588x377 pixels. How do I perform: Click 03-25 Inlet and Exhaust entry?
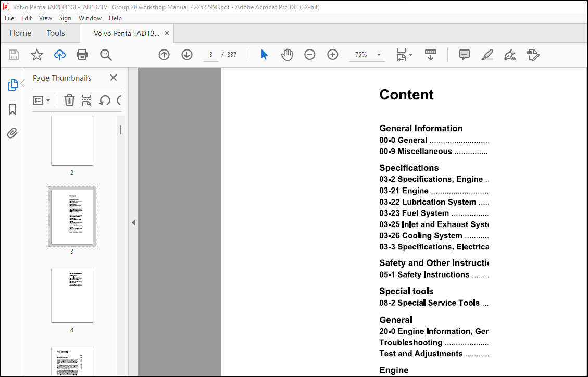[433, 224]
